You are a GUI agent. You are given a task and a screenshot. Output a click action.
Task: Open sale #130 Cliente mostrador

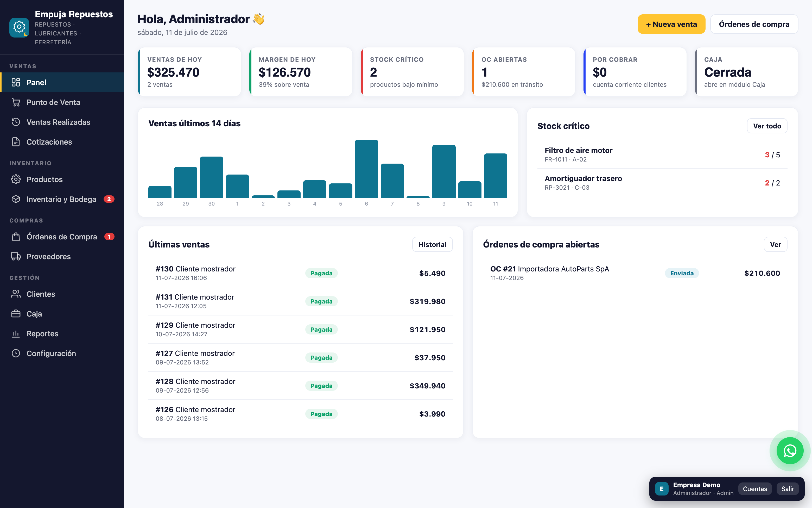301,273
